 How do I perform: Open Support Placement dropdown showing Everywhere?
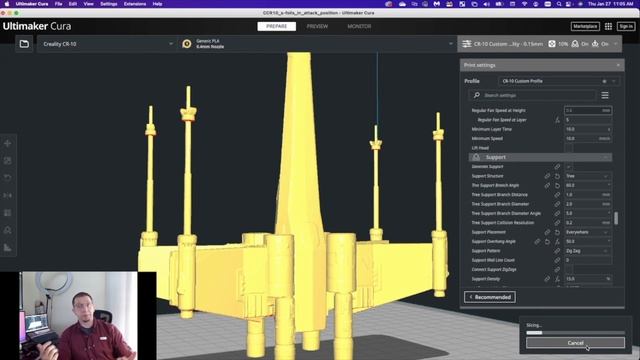point(588,232)
